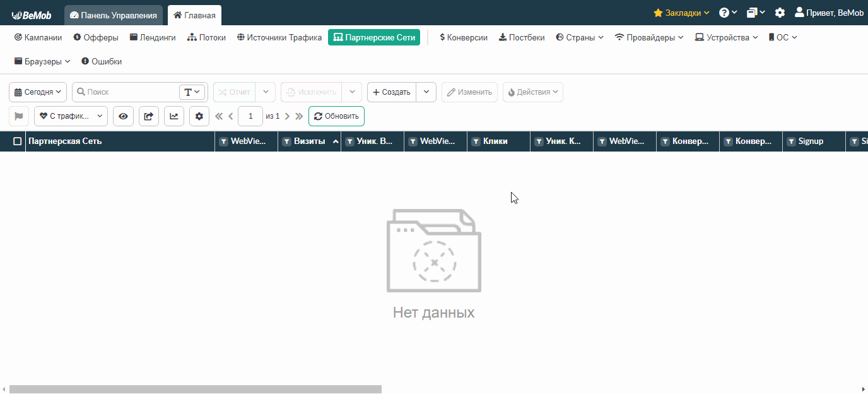Click the filter icon on Визиты column
The width and height of the screenshot is (868, 394).
[286, 141]
